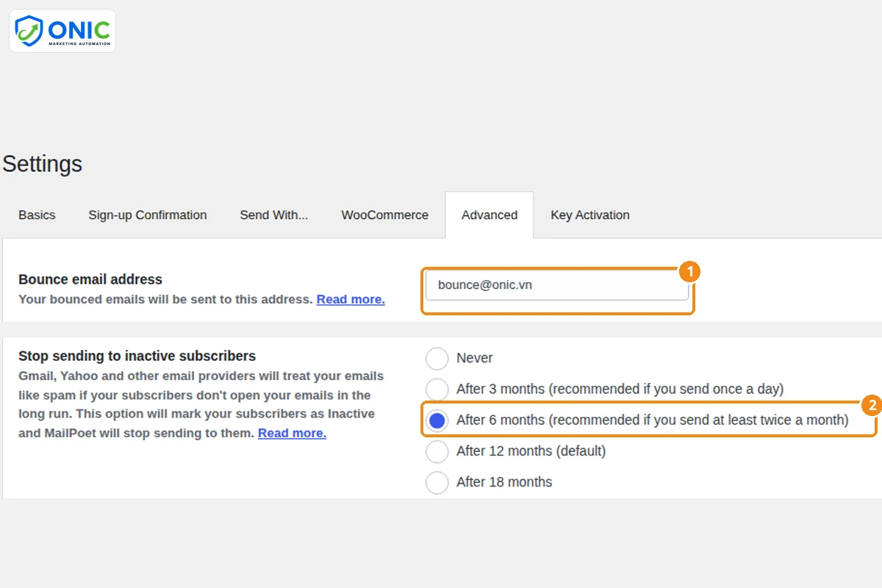This screenshot has width=882, height=588.
Task: Select the After 18 months radio button
Action: [x=437, y=482]
